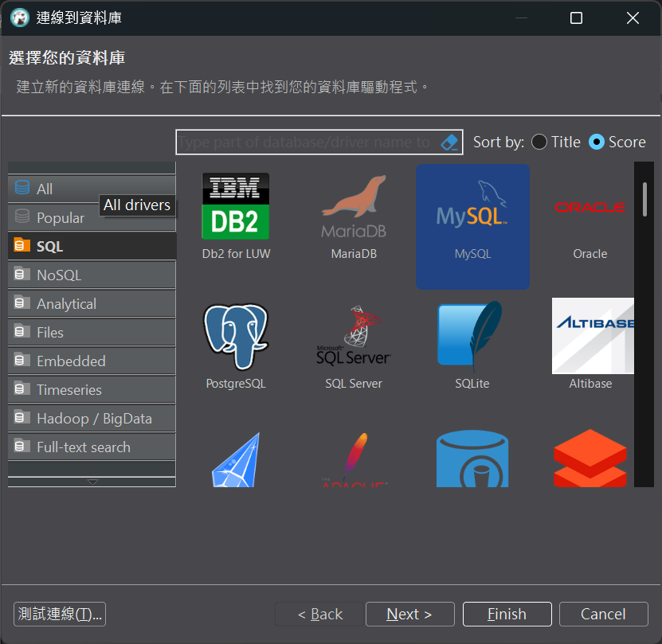Image resolution: width=662 pixels, height=644 pixels.
Task: Select the blue crystal database icon
Action: pyautogui.click(x=236, y=459)
